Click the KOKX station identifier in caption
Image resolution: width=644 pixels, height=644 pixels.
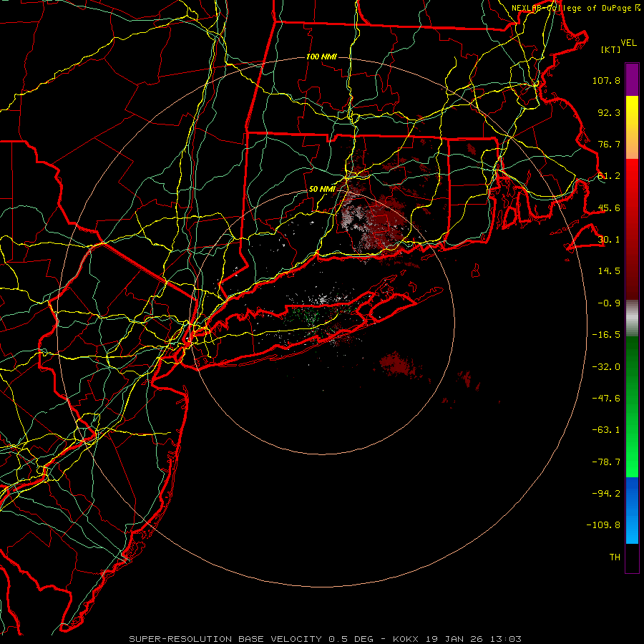405,639
